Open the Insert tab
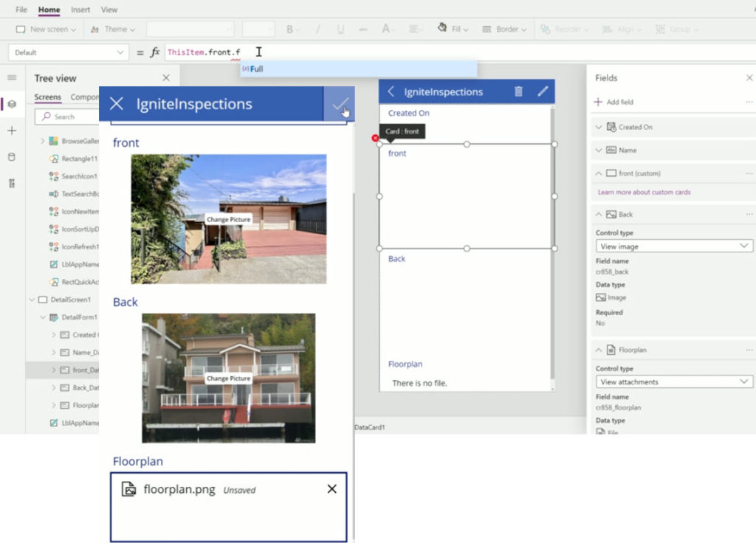 click(80, 10)
